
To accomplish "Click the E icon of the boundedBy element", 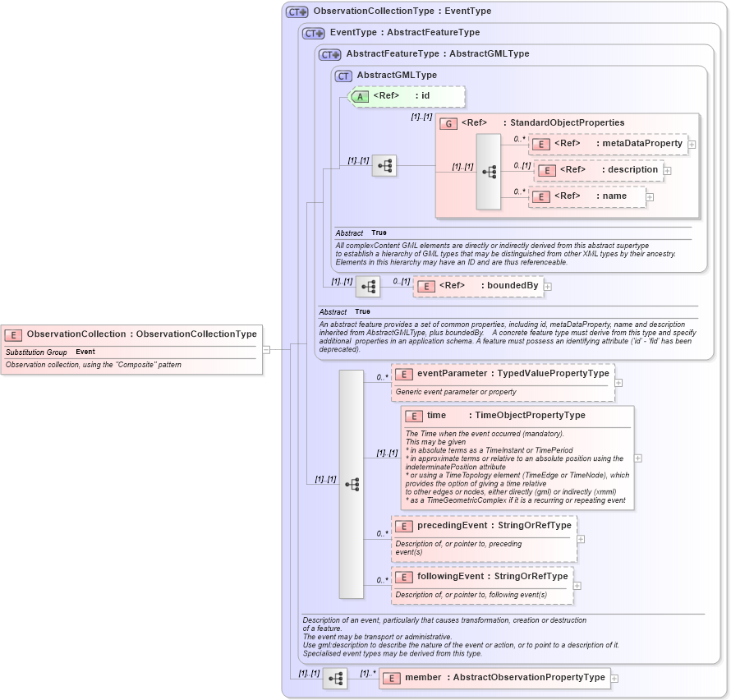I will pos(426,285).
